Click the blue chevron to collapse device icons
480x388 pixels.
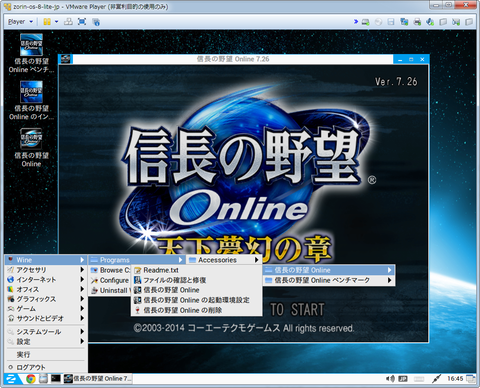click(356, 22)
